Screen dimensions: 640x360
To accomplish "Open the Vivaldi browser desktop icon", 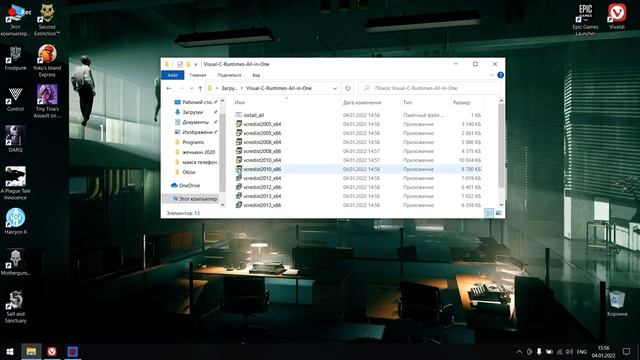I will coord(617,16).
